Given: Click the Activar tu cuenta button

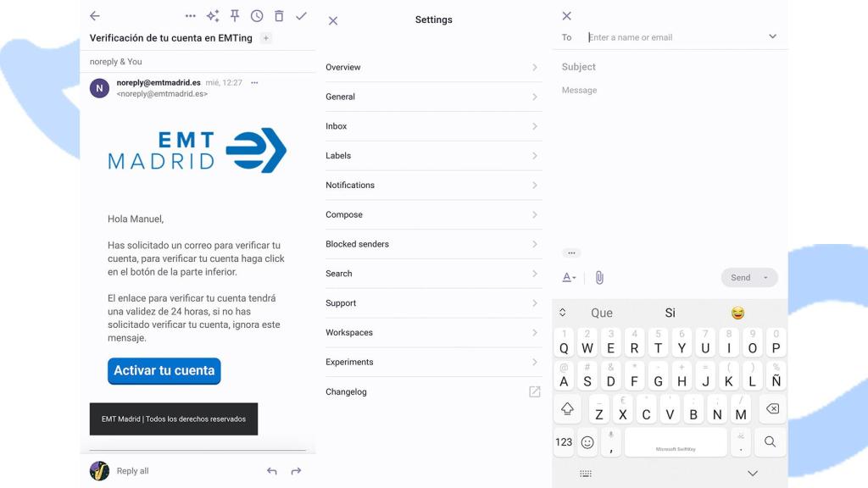Looking at the screenshot, I should tap(164, 371).
